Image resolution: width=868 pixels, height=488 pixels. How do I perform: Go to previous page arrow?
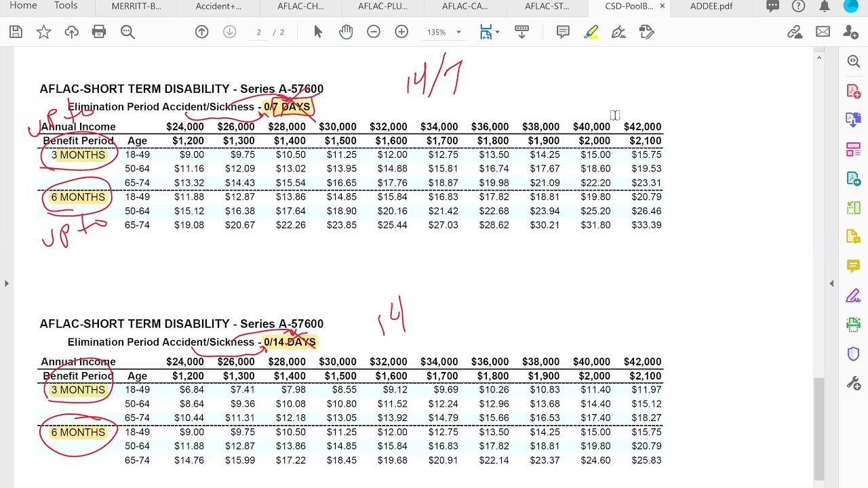[201, 32]
